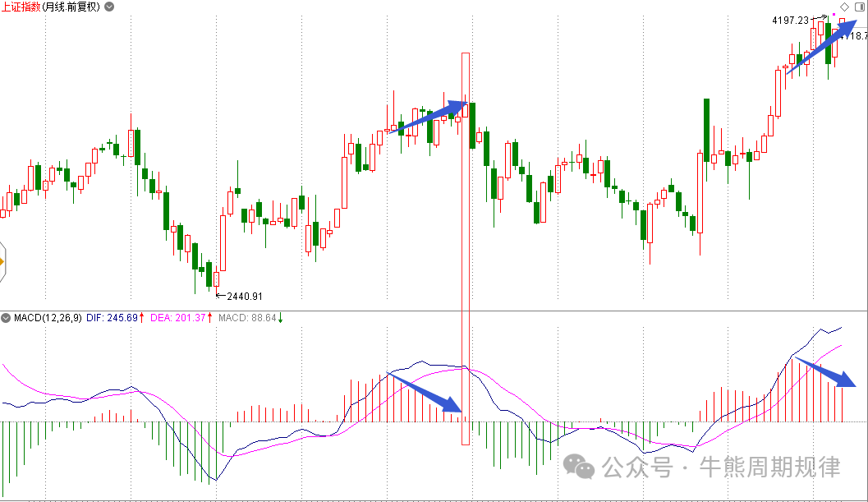Click the MACD(12,26,9) indicator label

[48, 318]
